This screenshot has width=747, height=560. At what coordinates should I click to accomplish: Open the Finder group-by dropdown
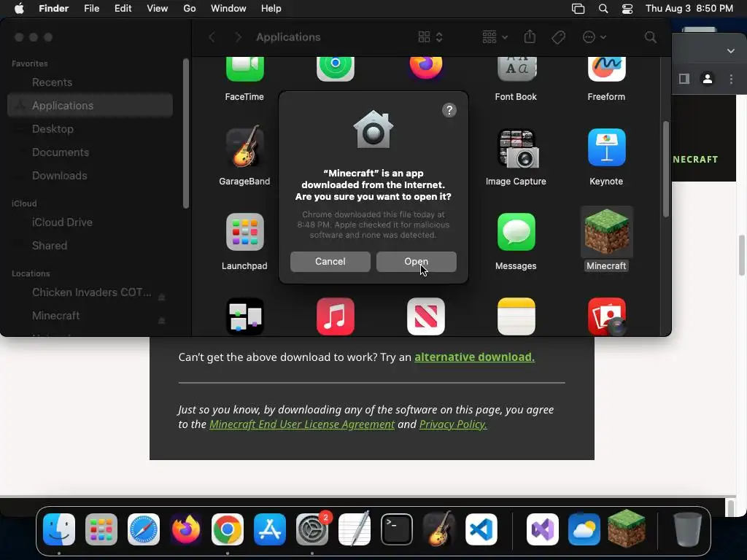[x=495, y=37]
